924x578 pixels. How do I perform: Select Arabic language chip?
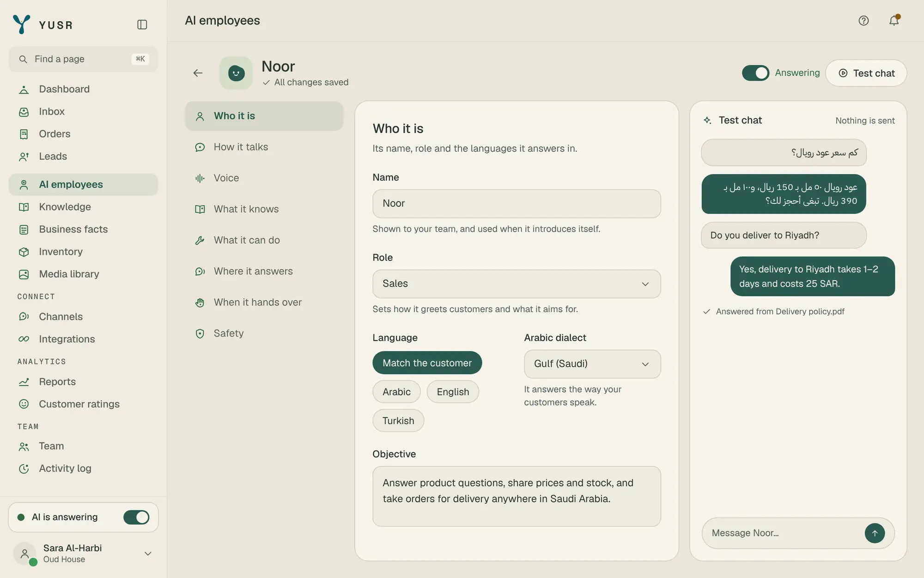pyautogui.click(x=396, y=392)
